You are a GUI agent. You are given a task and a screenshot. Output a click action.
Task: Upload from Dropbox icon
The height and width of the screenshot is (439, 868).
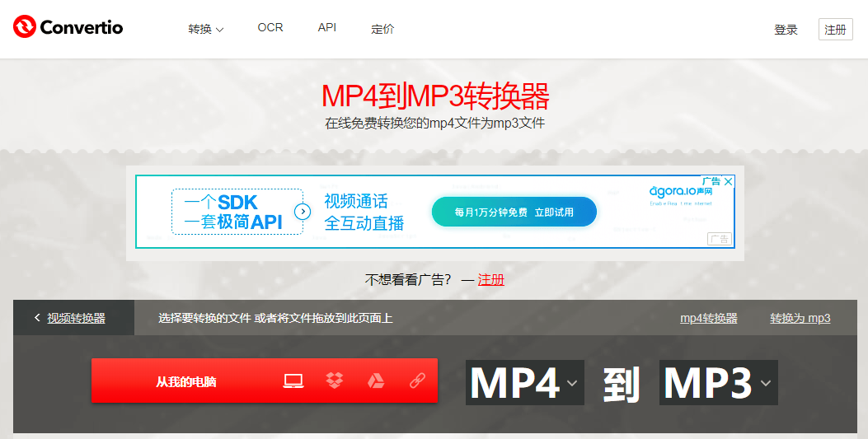coord(335,381)
